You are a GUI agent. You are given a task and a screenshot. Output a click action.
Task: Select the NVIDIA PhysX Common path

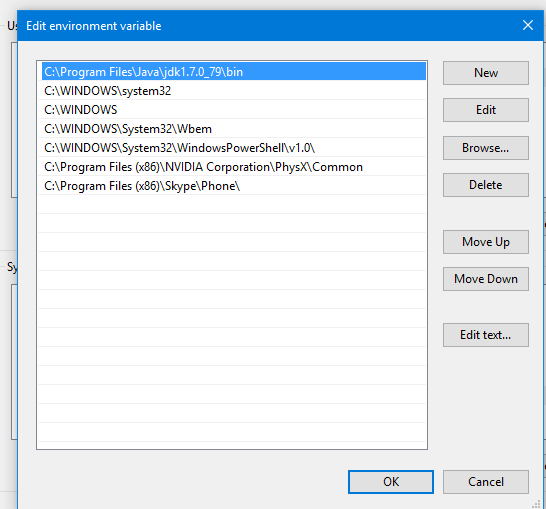click(234, 167)
